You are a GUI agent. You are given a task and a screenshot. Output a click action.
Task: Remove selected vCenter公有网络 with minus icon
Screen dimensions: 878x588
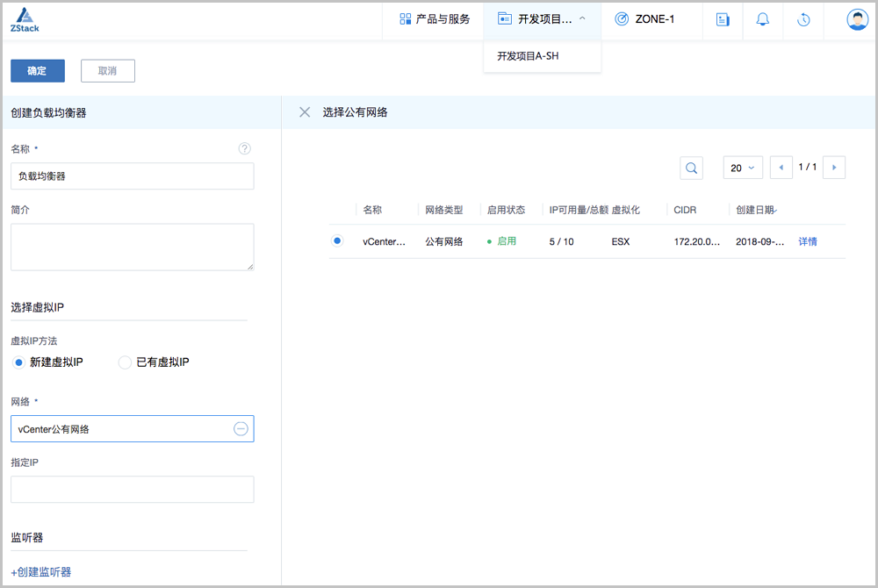click(241, 429)
